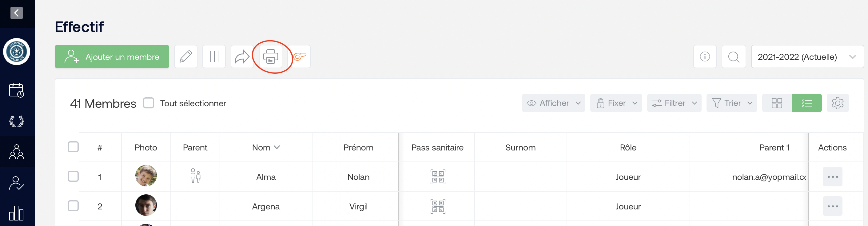
Task: Open the table settings gear icon
Action: [x=837, y=103]
